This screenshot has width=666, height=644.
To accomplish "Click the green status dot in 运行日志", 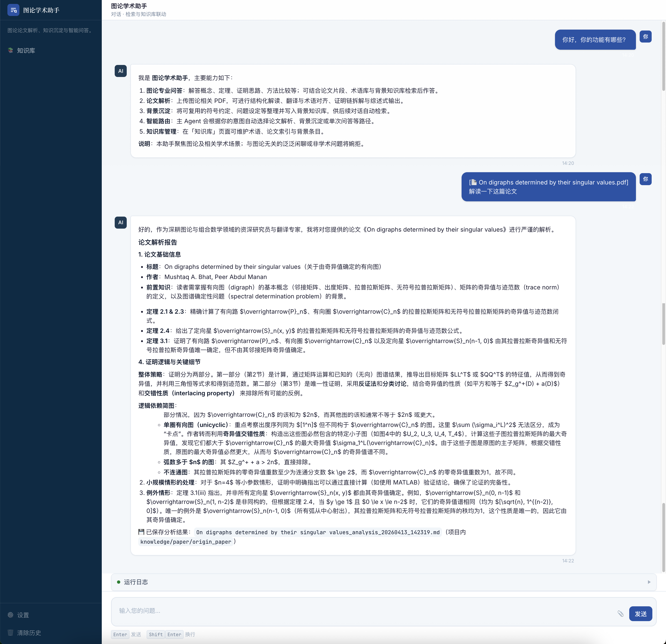I will 119,582.
